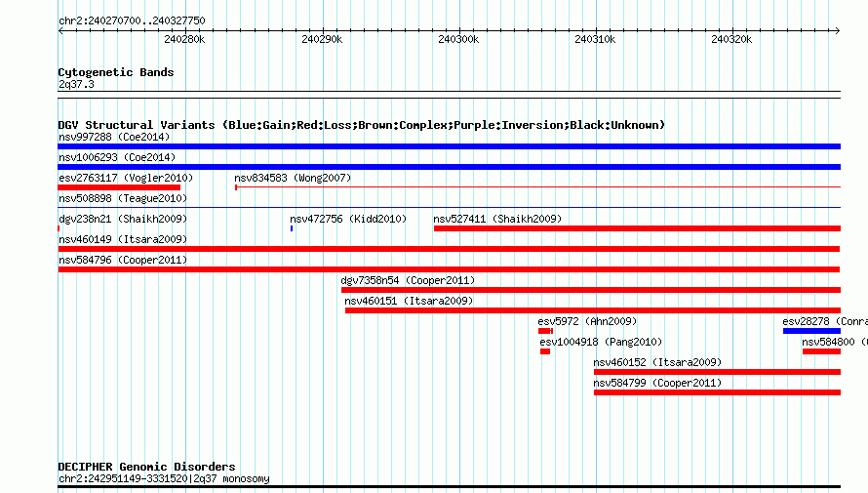Select the nsv584799 (Cooper2011) red bar
Viewport: 868px width, 493px height.
pos(718,392)
